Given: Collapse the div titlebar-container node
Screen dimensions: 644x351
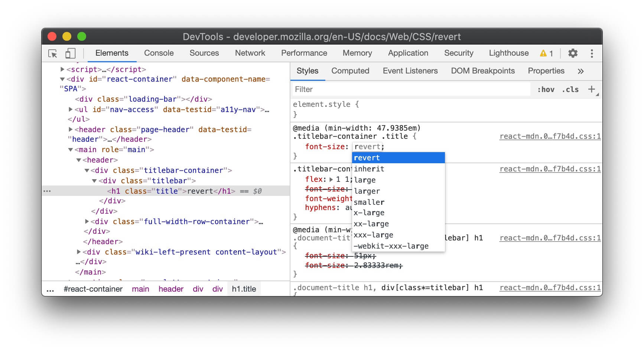Looking at the screenshot, I should [87, 171].
